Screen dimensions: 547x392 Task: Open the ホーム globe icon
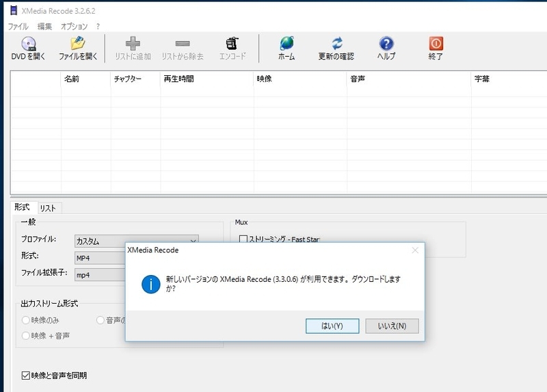(286, 44)
